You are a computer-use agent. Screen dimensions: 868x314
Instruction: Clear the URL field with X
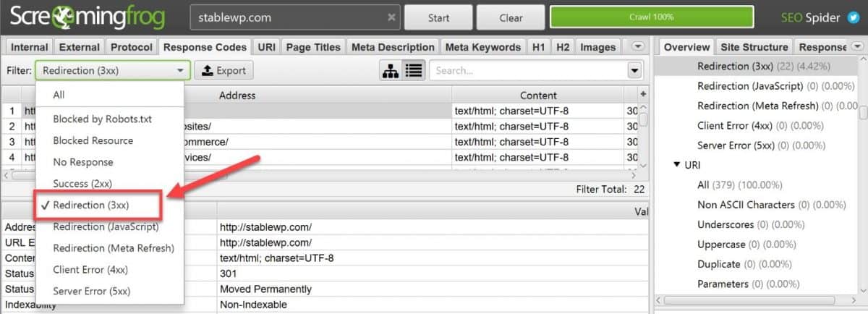[x=391, y=17]
